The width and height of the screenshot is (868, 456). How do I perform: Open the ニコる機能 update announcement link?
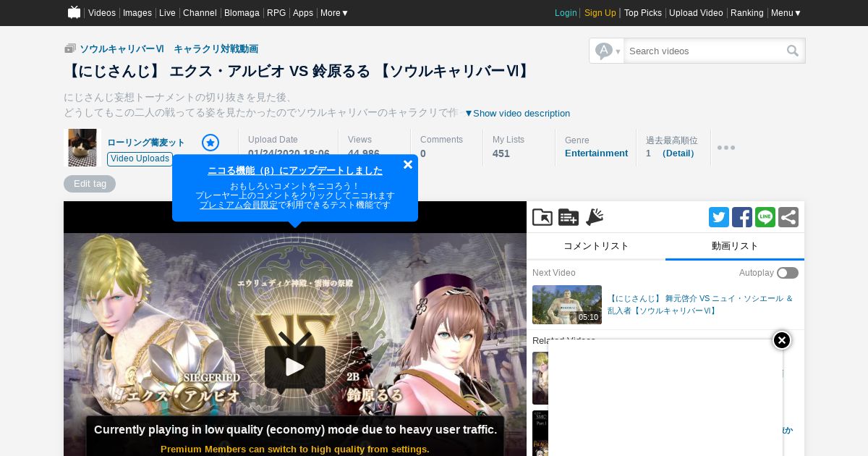pyautogui.click(x=295, y=171)
